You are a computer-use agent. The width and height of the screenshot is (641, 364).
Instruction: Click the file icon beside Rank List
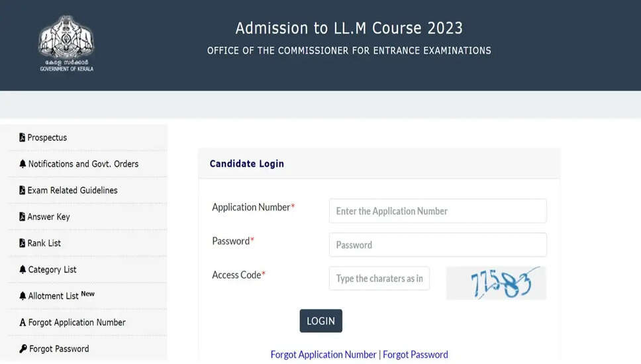point(23,244)
